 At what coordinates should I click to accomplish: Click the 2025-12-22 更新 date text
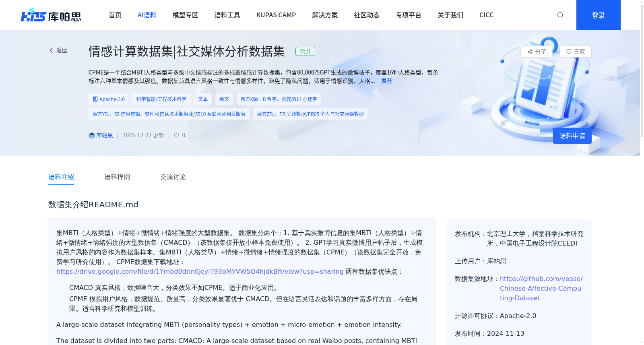(x=143, y=136)
